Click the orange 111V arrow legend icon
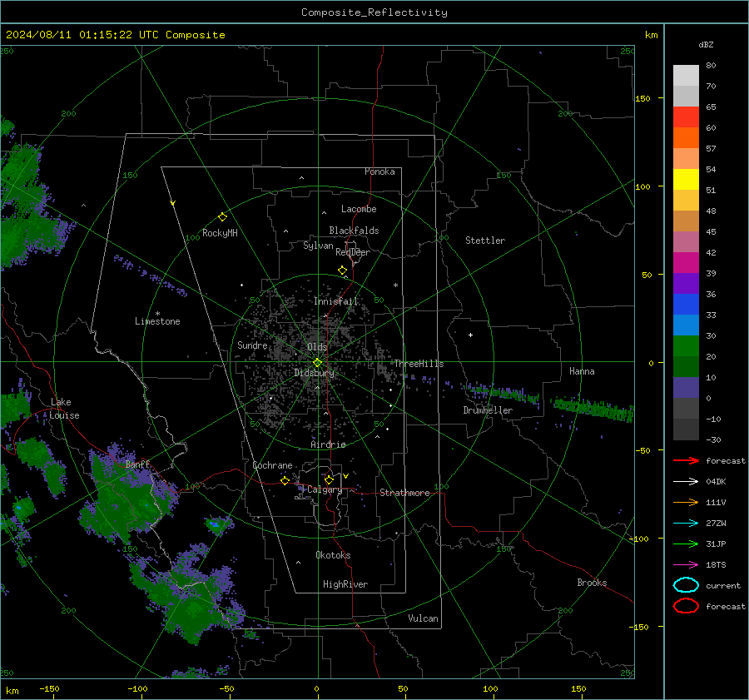This screenshot has height=700, width=749. click(686, 502)
